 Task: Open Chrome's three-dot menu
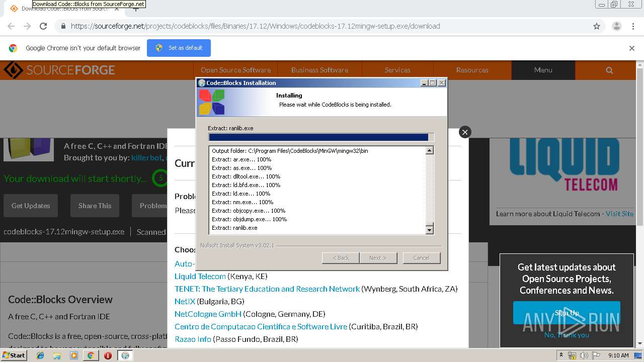pos(633,26)
